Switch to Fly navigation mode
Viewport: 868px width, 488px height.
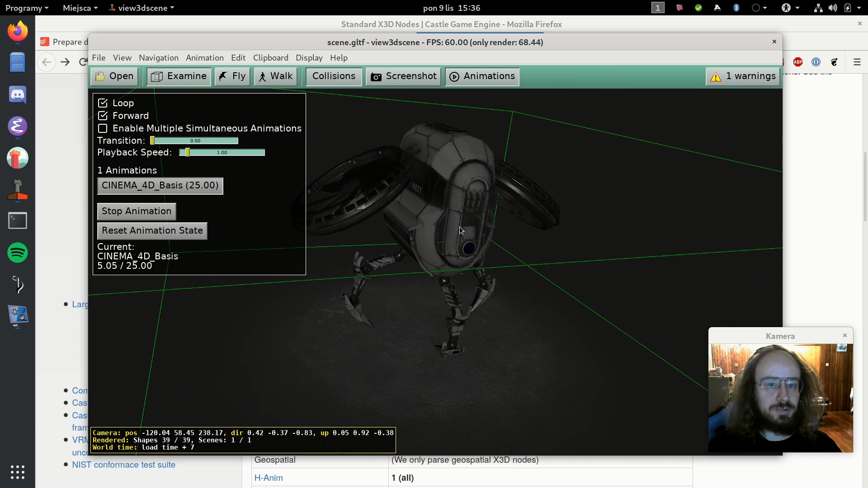(232, 76)
